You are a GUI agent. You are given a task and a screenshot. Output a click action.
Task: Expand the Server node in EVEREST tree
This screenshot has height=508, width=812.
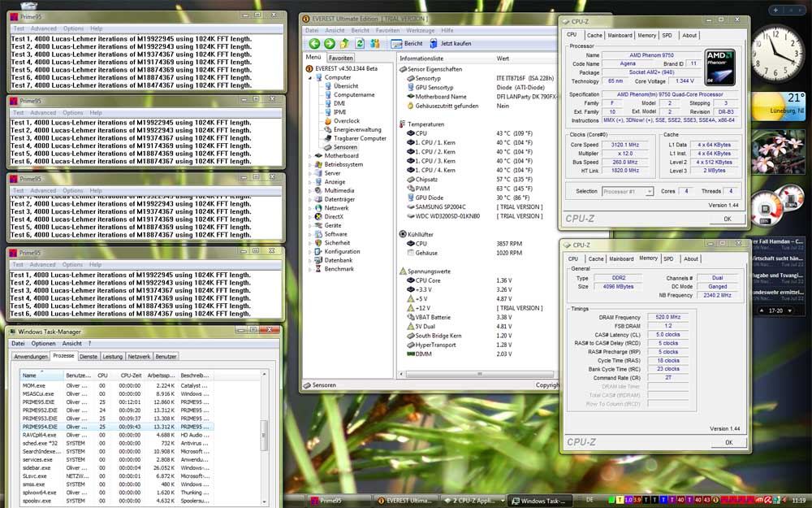pos(310,174)
